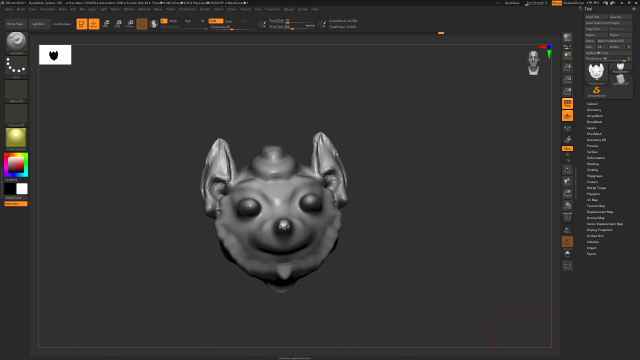Click the white reference silhouette thumbnail
This screenshot has height=360, width=640.
coord(55,55)
